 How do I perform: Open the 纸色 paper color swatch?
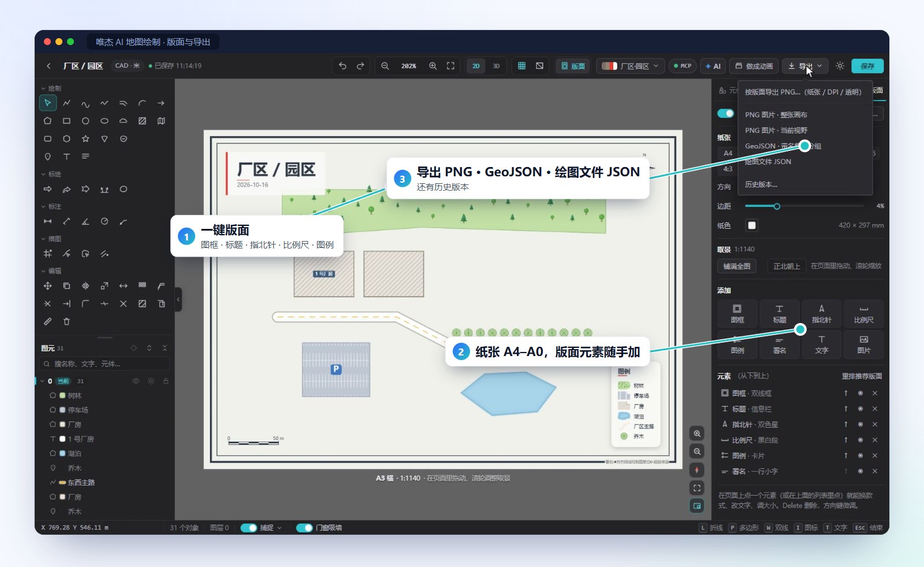click(751, 225)
